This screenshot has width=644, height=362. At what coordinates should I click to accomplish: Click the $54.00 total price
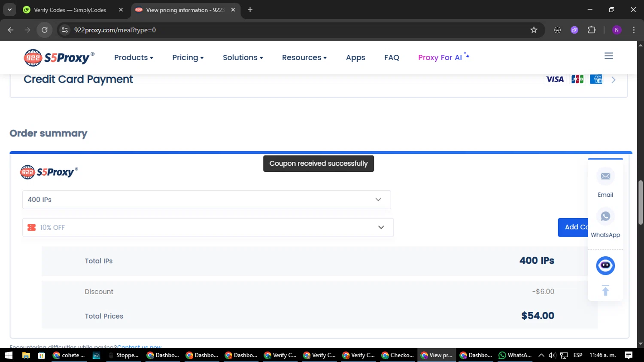click(x=538, y=316)
